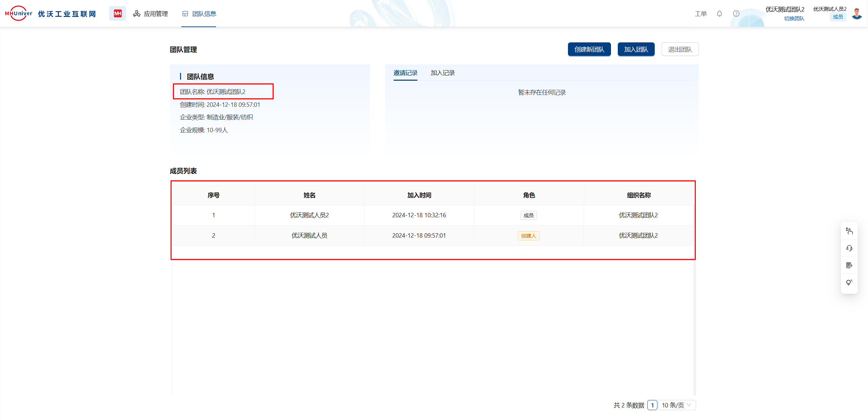
Task: Click page number 1 in pagination
Action: click(x=652, y=405)
